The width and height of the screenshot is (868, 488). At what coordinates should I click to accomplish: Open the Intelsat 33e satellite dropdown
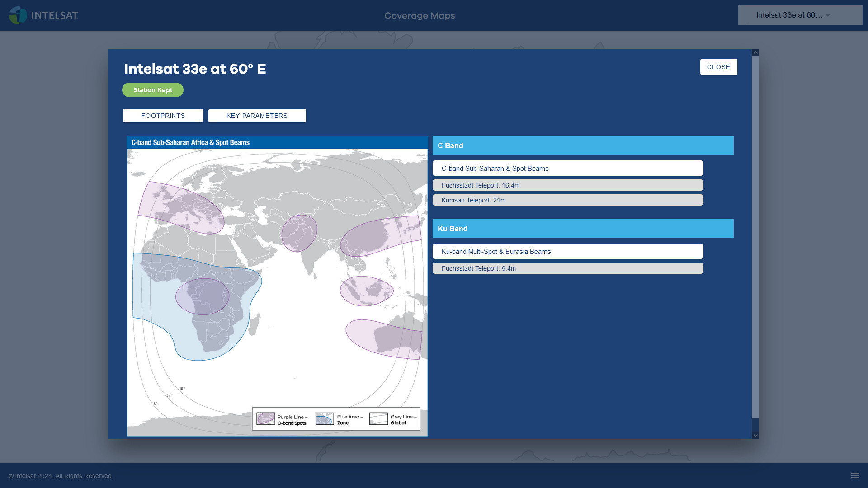click(x=800, y=15)
